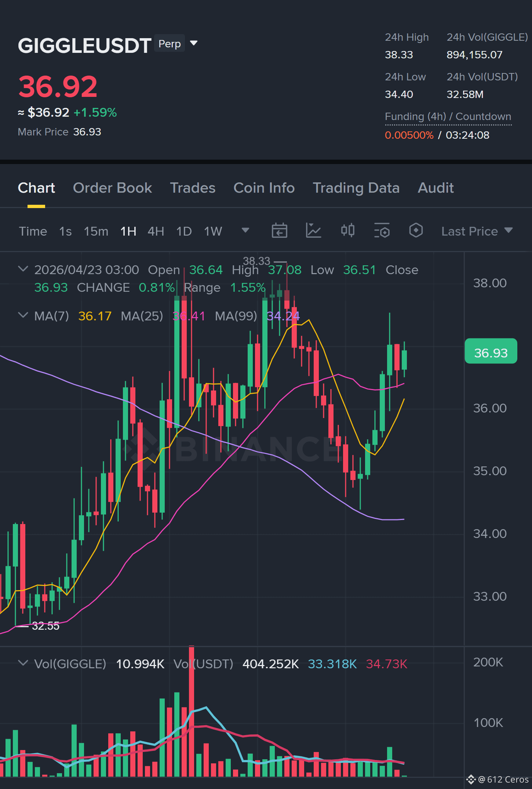The image size is (532, 789).
Task: Collapse the Vol(GIGGLE) indicator chevron
Action: [23, 663]
